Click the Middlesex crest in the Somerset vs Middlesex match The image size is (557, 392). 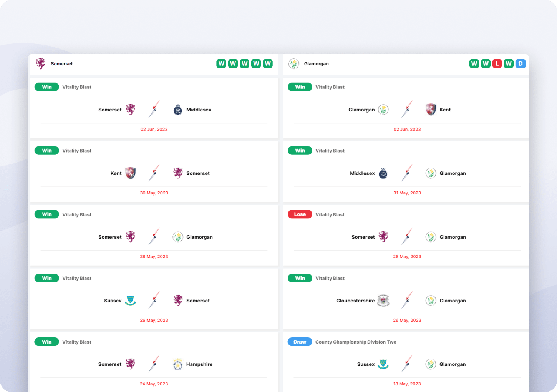pos(177,110)
